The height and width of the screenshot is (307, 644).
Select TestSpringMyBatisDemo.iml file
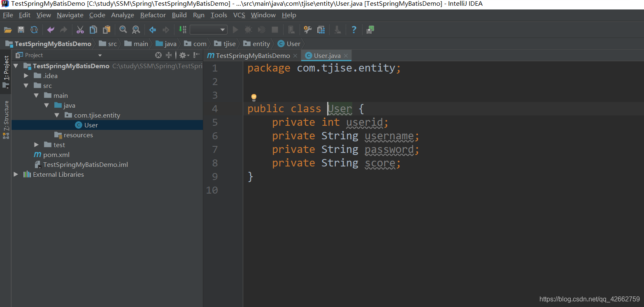tap(81, 164)
